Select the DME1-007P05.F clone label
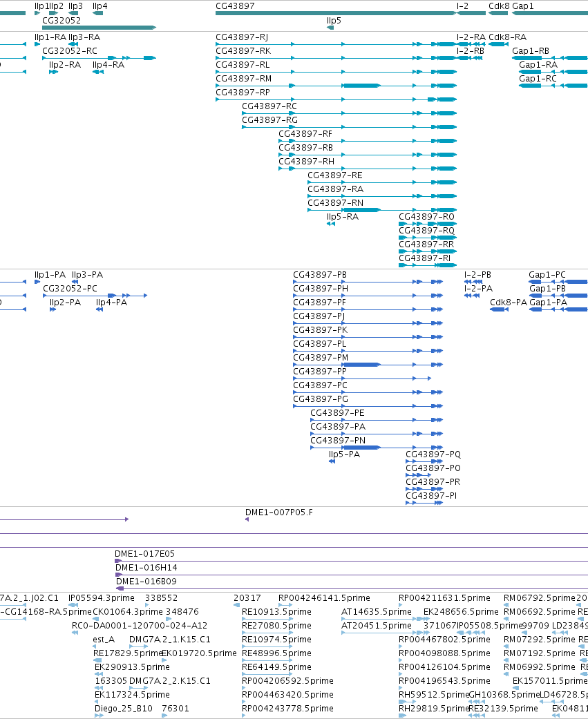588x719 pixels. [x=279, y=512]
